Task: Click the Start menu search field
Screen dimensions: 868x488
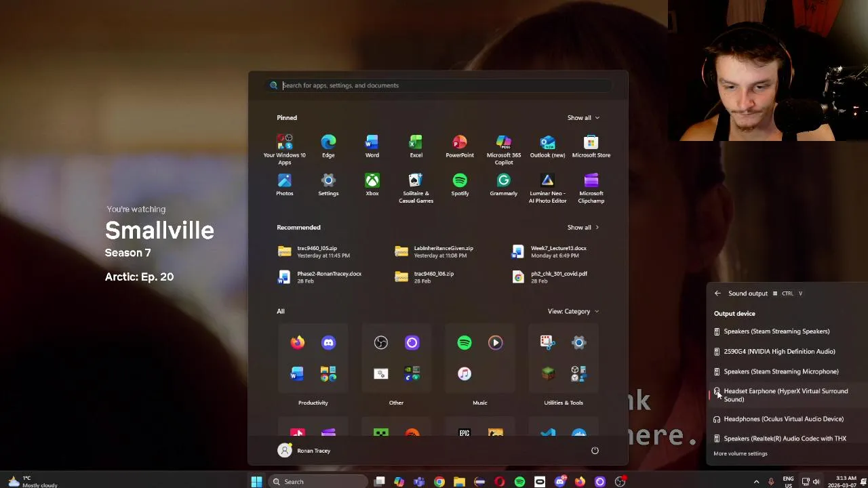Action: 439,85
